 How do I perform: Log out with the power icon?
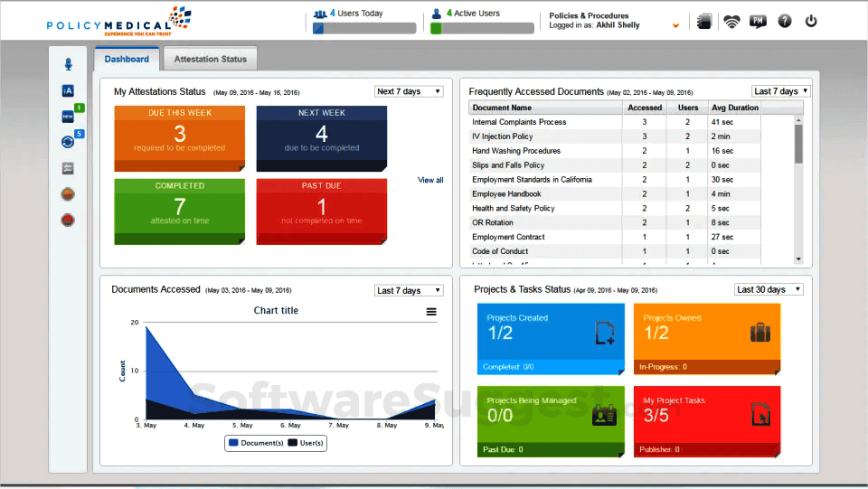point(811,21)
